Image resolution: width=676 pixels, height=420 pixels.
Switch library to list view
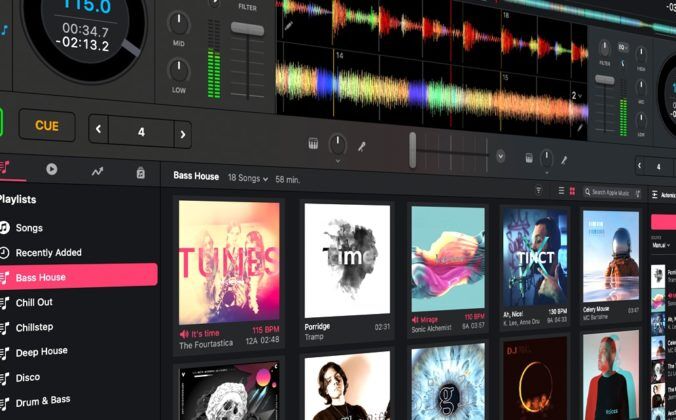pyautogui.click(x=561, y=190)
